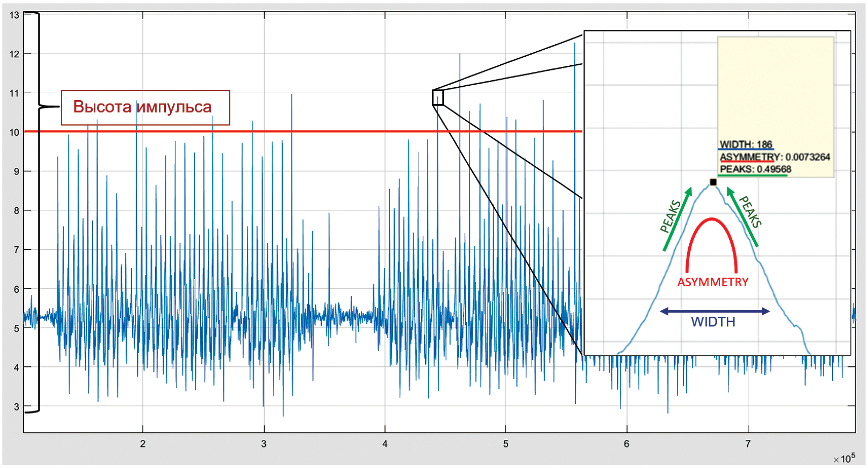Click the x-axis tick label 2
This screenshot has height=468, width=868.
tap(143, 444)
